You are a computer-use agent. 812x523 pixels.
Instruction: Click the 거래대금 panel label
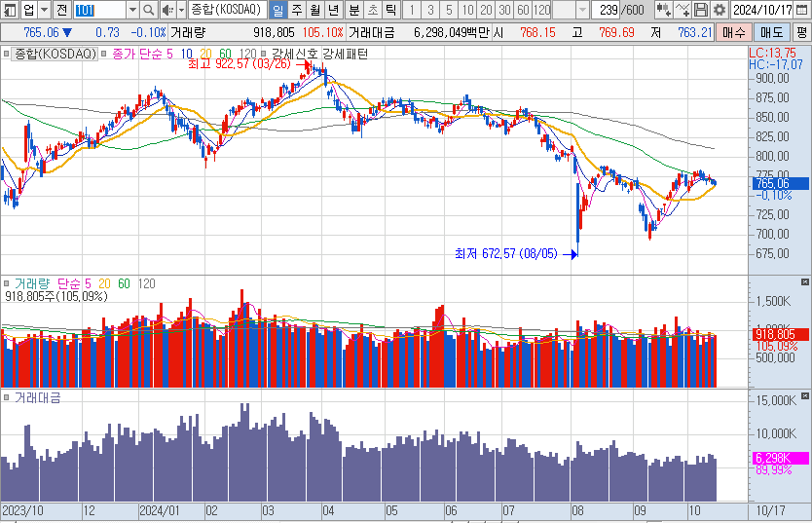click(37, 397)
